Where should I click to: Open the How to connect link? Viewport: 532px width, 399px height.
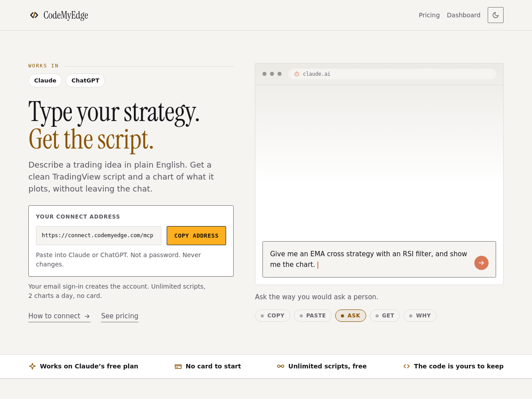[59, 316]
